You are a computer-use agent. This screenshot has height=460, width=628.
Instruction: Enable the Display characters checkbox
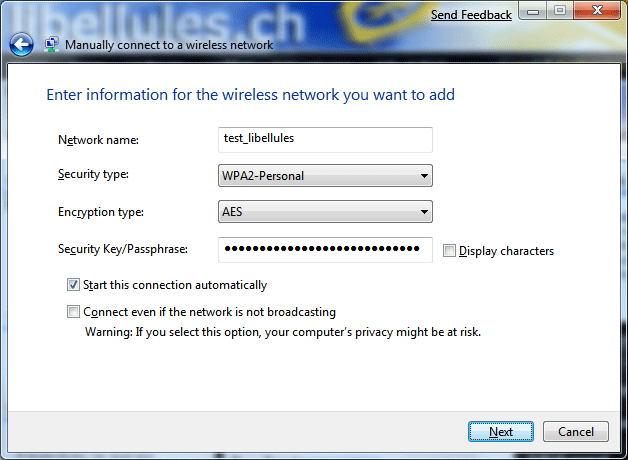point(449,251)
